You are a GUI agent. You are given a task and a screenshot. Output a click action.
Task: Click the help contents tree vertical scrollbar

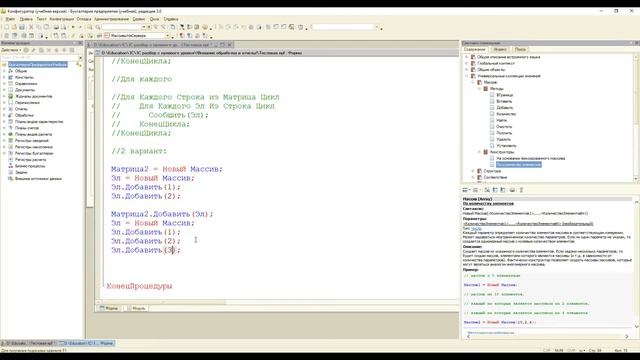pos(636,118)
